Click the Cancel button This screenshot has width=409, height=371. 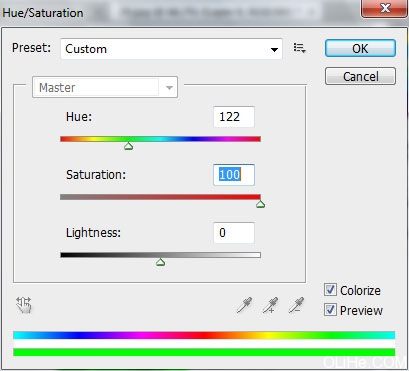360,76
